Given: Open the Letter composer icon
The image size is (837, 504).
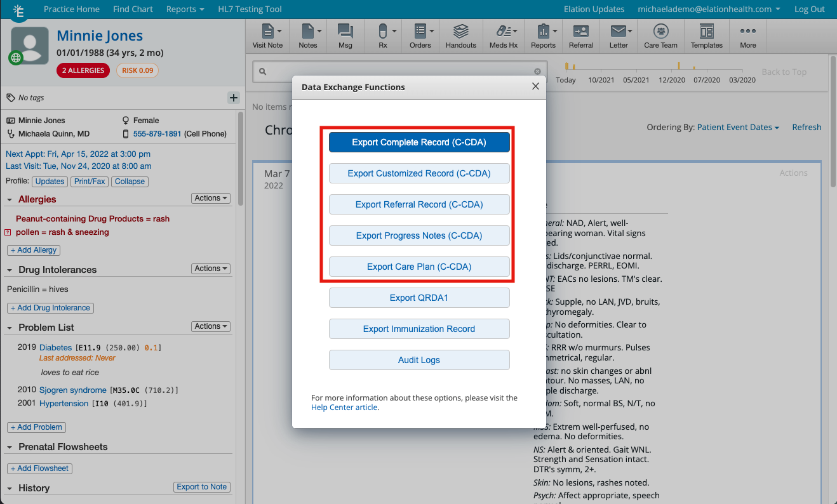Looking at the screenshot, I should point(619,35).
